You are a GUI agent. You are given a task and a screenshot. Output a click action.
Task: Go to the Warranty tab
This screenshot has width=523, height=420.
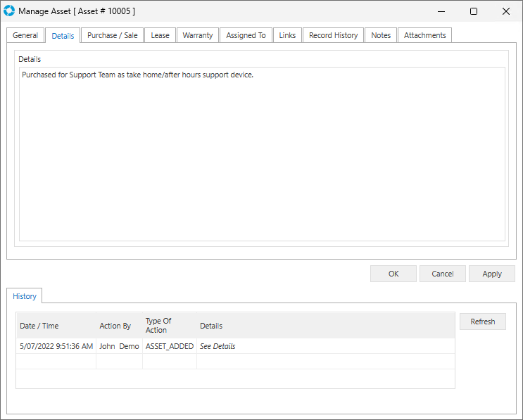tap(197, 35)
